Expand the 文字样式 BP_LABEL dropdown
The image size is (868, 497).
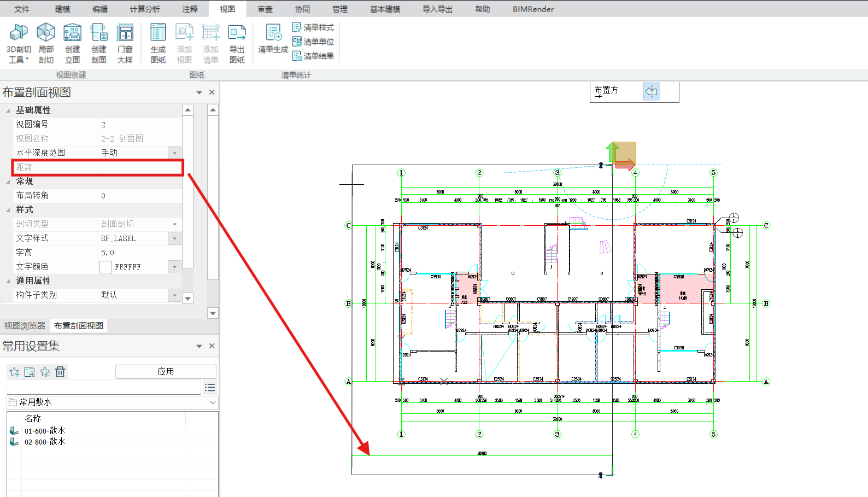click(174, 238)
